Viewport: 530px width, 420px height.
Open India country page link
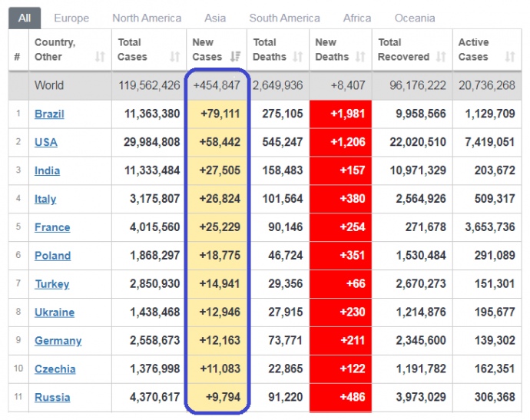tap(47, 171)
